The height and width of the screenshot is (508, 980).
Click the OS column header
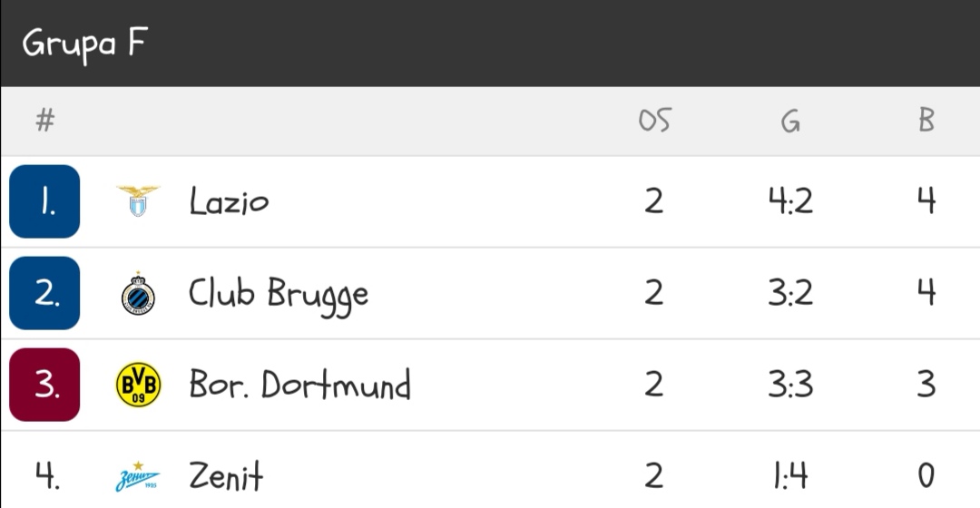pyautogui.click(x=653, y=121)
